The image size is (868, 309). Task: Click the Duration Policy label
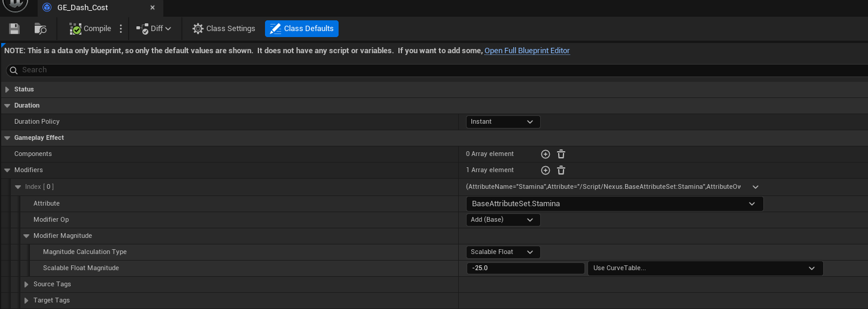[37, 121]
